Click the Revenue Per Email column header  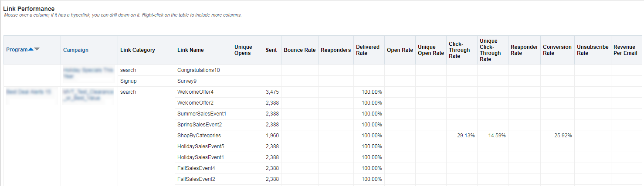pyautogui.click(x=625, y=50)
